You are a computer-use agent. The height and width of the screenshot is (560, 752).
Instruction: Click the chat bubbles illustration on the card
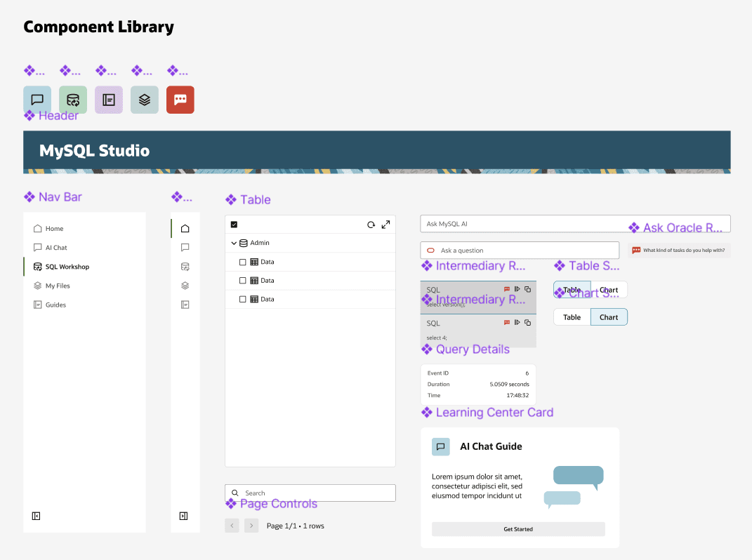click(x=574, y=487)
